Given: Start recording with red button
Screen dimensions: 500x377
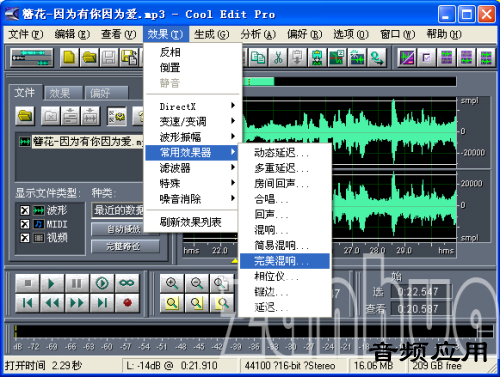Looking at the screenshot, I should point(127,303).
